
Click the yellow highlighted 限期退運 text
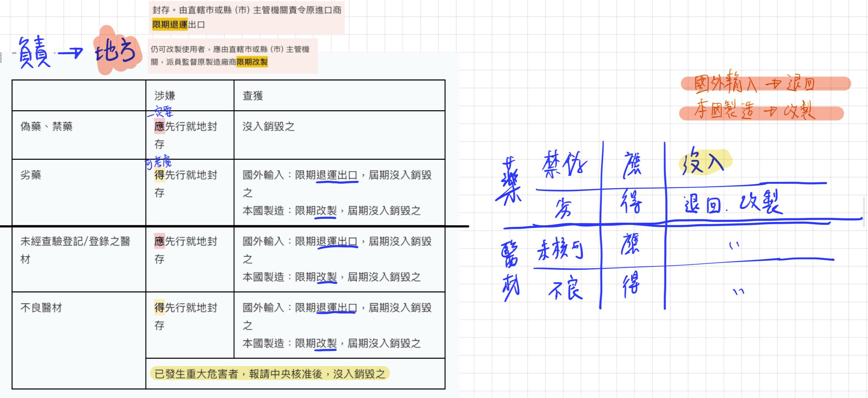tap(170, 25)
